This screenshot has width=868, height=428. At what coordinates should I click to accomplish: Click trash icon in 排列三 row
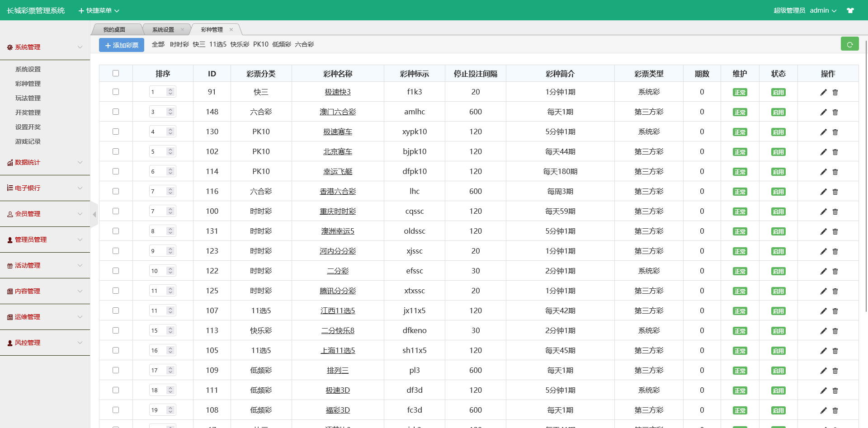835,371
